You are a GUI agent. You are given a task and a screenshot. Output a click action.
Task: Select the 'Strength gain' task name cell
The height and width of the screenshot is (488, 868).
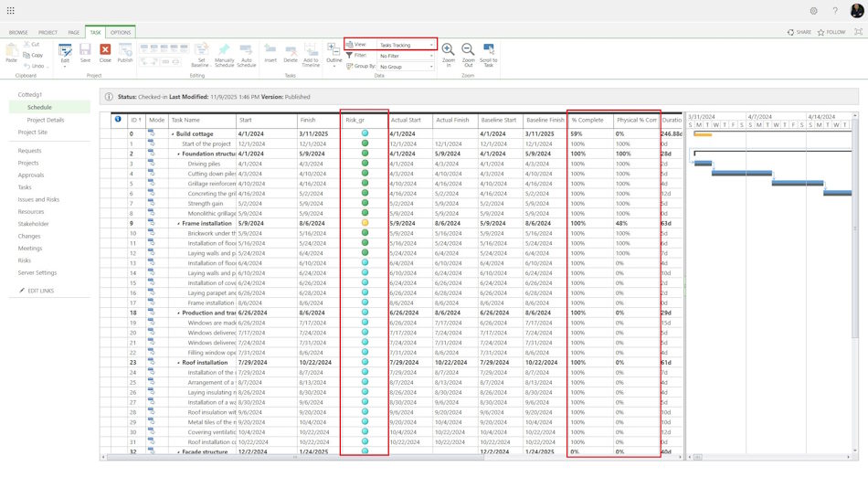pyautogui.click(x=203, y=204)
